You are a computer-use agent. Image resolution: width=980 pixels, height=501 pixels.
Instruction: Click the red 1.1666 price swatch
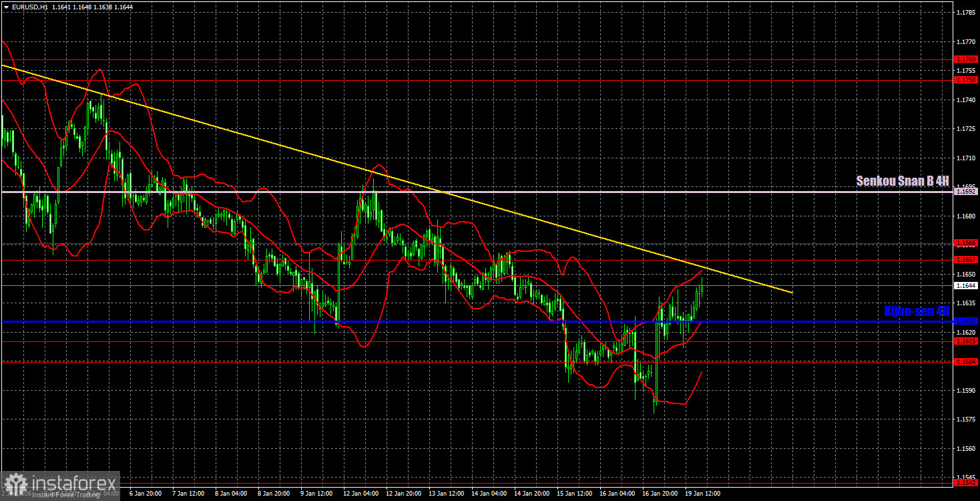[x=965, y=242]
